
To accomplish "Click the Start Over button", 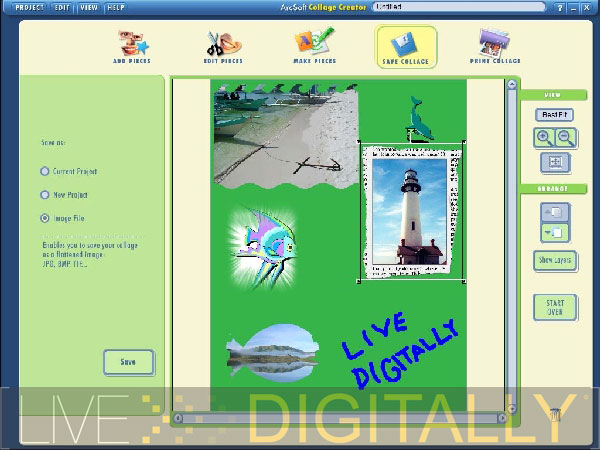I will pyautogui.click(x=554, y=307).
